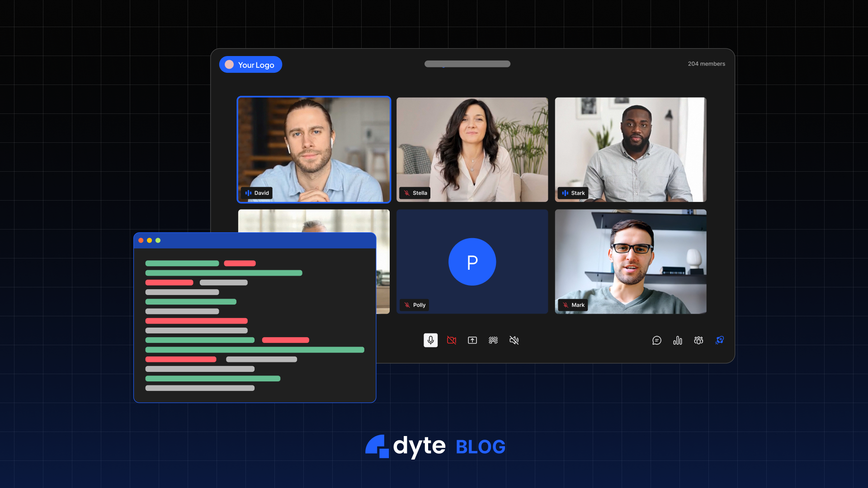Open the chat panel
This screenshot has width=868, height=488.
tap(657, 340)
